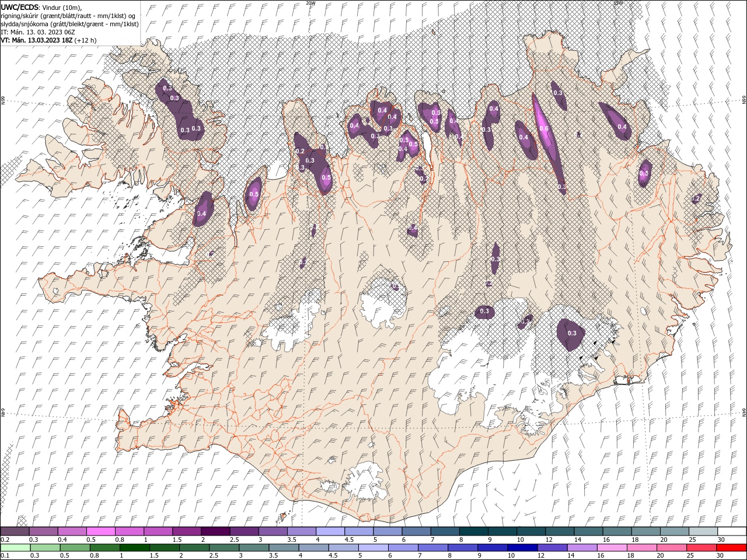Click the "UWC/ECDS: Vindur (10m)," title line
The image size is (747, 560).
click(41, 7)
